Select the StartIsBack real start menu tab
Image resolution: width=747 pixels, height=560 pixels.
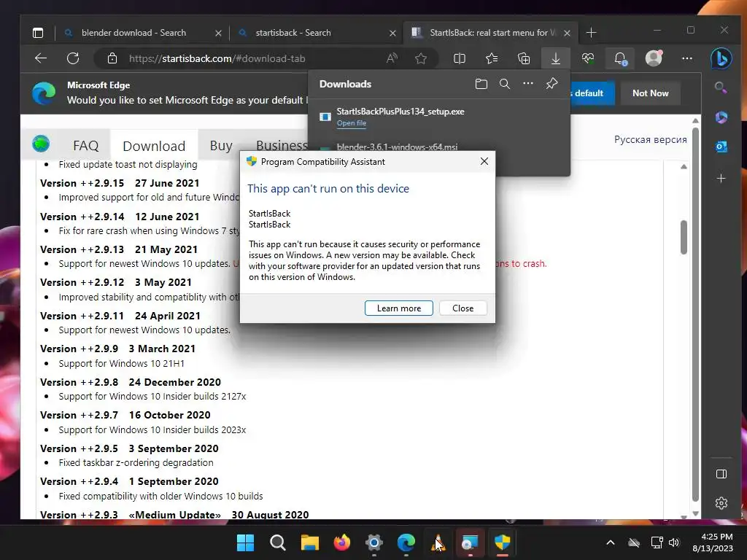[x=489, y=33]
